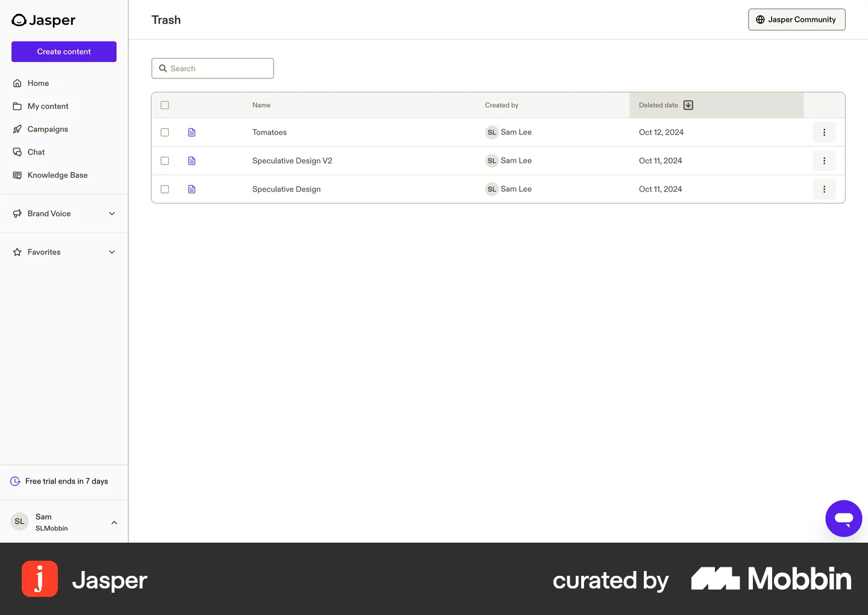Click Create content button
Screen dimensions: 868x615
64,52
